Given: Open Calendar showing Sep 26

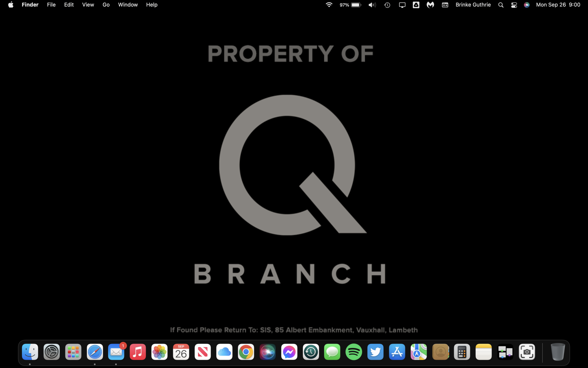Looking at the screenshot, I should 181,352.
